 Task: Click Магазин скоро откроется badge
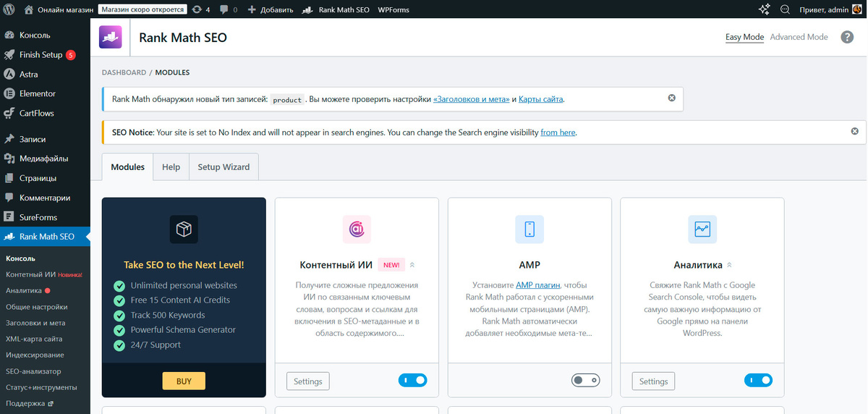142,9
